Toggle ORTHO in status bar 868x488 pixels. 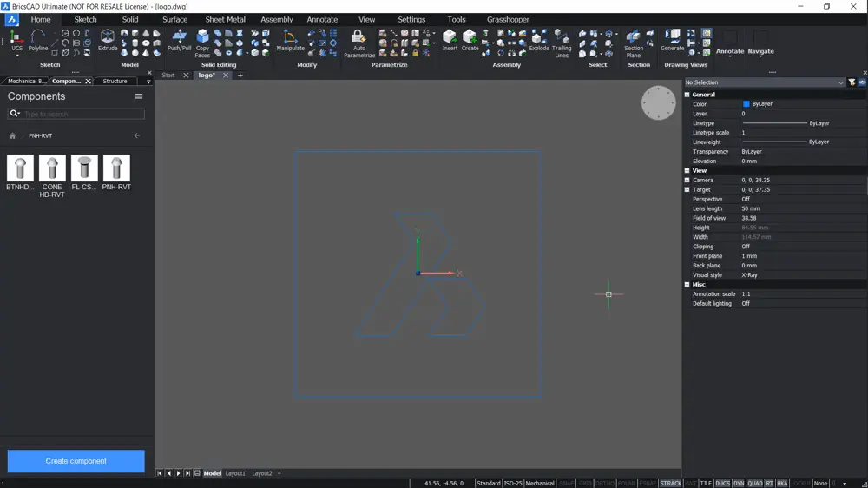(604, 484)
